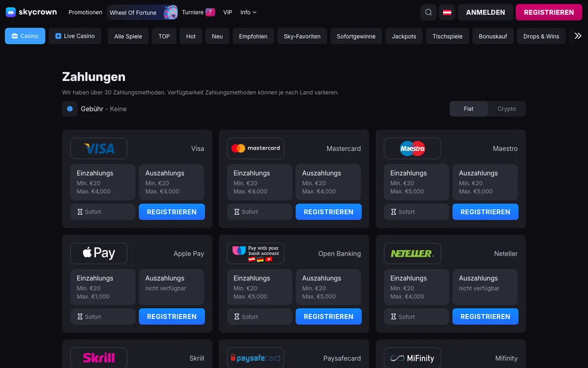Click the Gebühr - Keine text
This screenshot has width=588, height=368.
coord(104,109)
